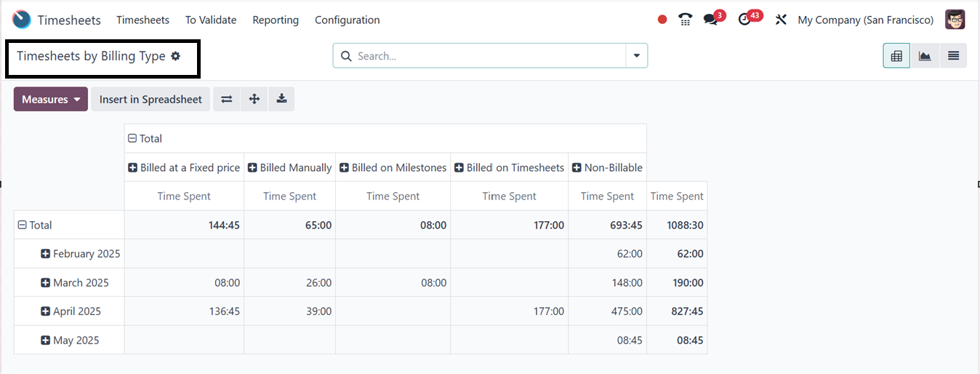Click the Insert in Spreadsheet button
Viewport: 980px width, 374px height.
(150, 99)
